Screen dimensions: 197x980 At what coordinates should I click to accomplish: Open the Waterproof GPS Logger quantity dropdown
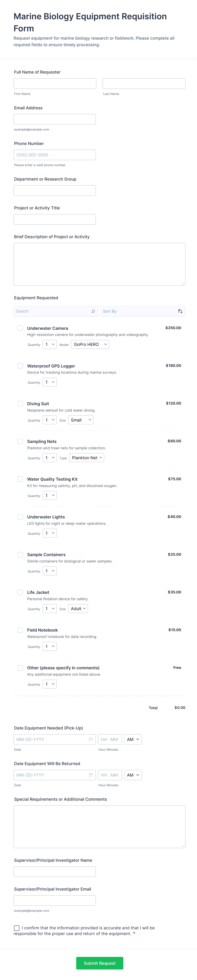click(50, 382)
